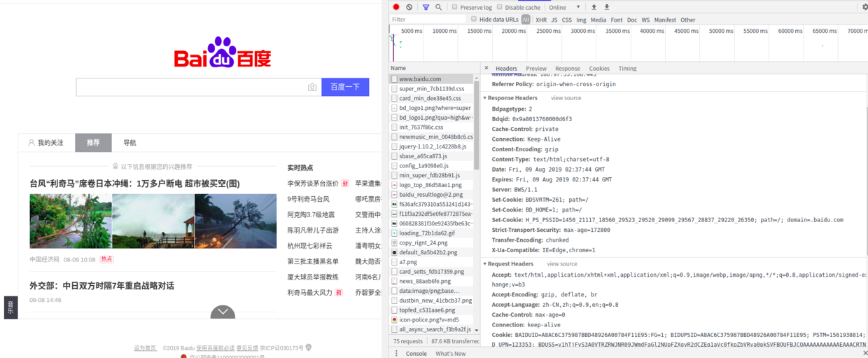Screen dimensions: 868x358
Task: Click Name column header
Action: [398, 69]
